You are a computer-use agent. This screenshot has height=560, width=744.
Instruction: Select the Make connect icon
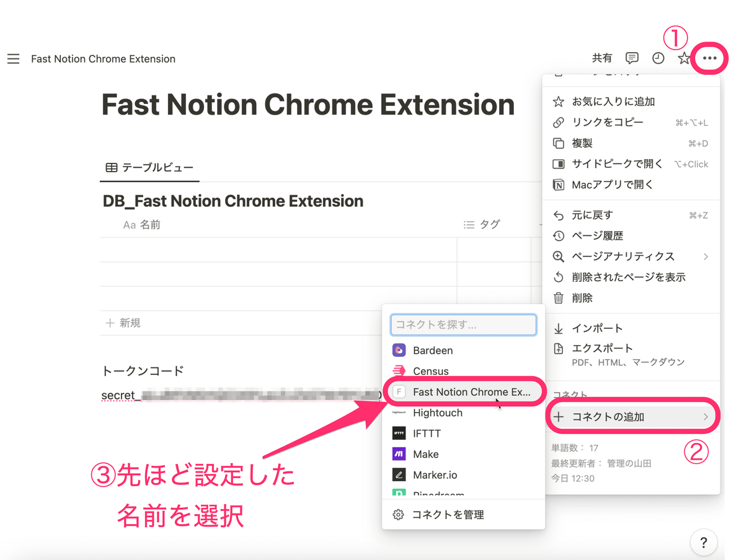[x=397, y=454]
